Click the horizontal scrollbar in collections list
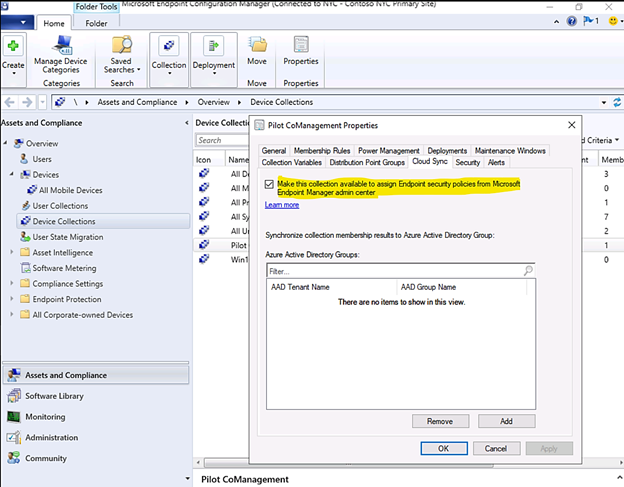This screenshot has width=624, height=487. [x=348, y=463]
